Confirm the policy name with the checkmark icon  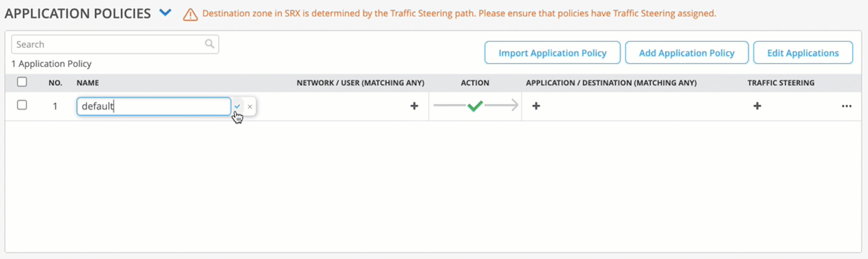click(237, 106)
